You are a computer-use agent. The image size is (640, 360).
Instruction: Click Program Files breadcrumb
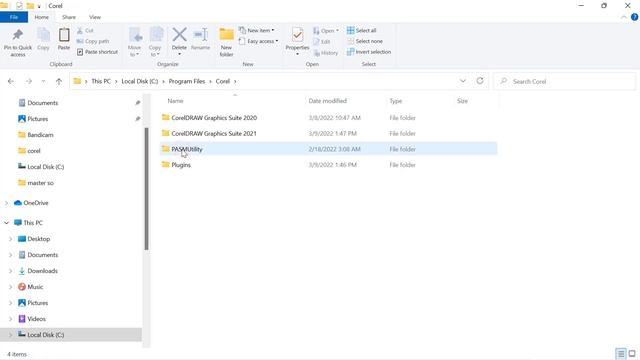pyautogui.click(x=187, y=81)
